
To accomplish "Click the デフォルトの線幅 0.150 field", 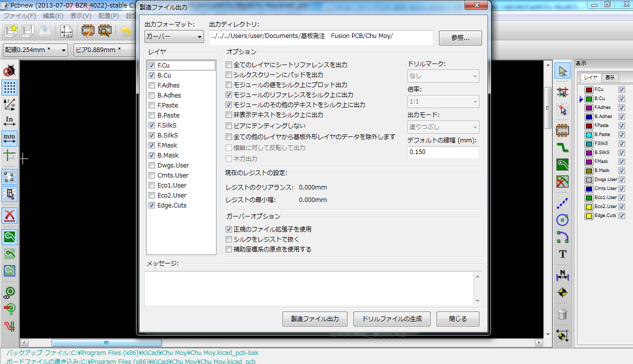I will point(443,152).
